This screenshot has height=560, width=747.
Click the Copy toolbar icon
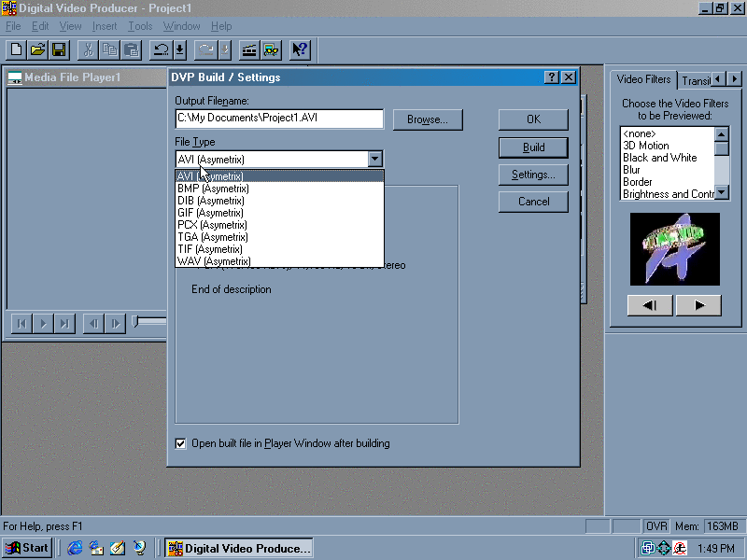point(110,49)
